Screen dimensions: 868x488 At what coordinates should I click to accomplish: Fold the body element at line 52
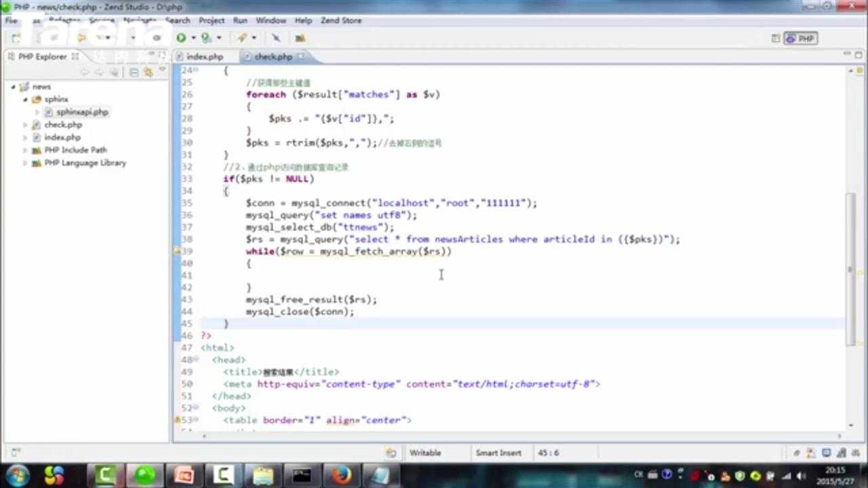click(196, 408)
